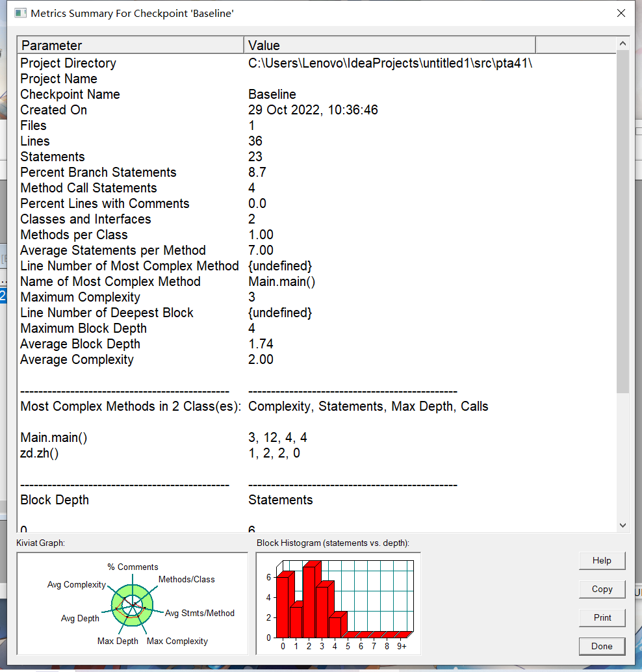Image resolution: width=642 pixels, height=672 pixels.
Task: Select the Maximum Complexity row
Action: coord(80,297)
